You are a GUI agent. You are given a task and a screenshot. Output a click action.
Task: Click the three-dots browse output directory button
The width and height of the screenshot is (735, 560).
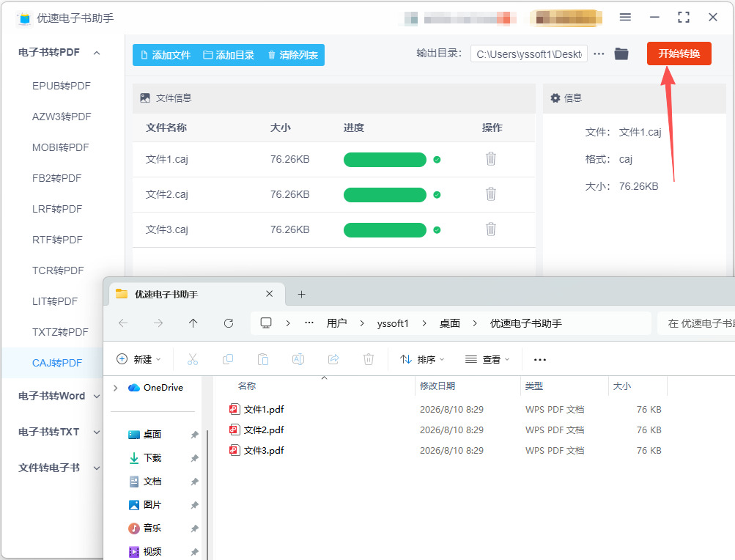coord(599,54)
